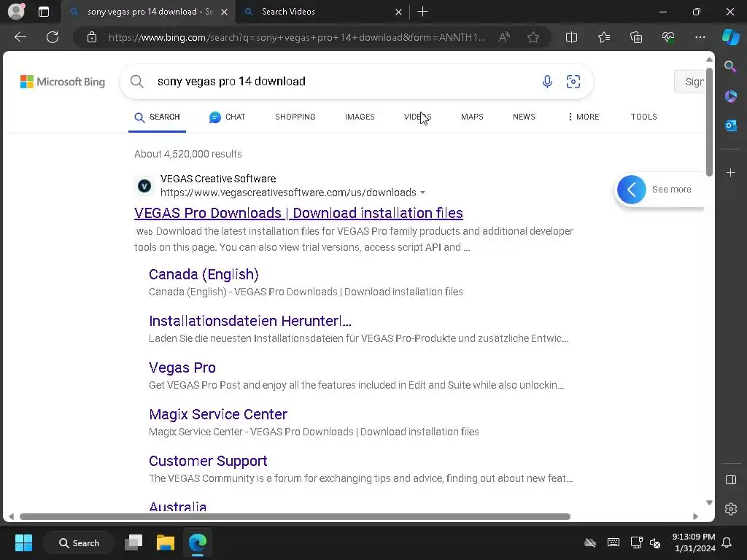Screen dimensions: 747x560
Task: Close the sony vegas pro 14 download tab
Action: [224, 12]
